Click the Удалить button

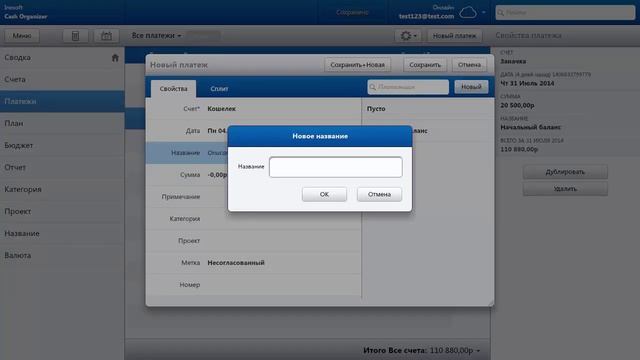[565, 189]
